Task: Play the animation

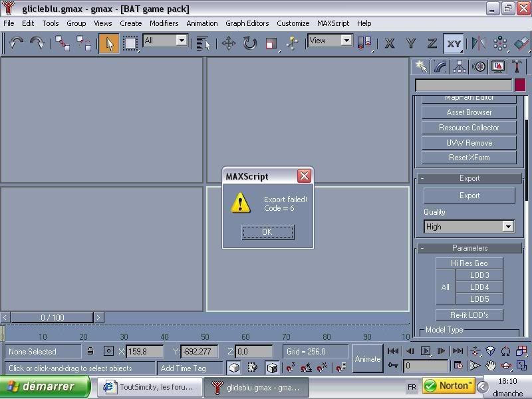Action: click(426, 351)
